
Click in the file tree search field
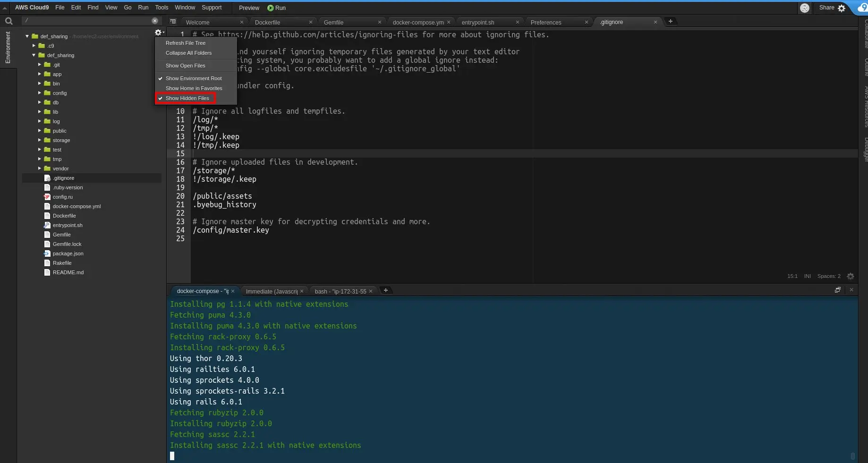(87, 21)
